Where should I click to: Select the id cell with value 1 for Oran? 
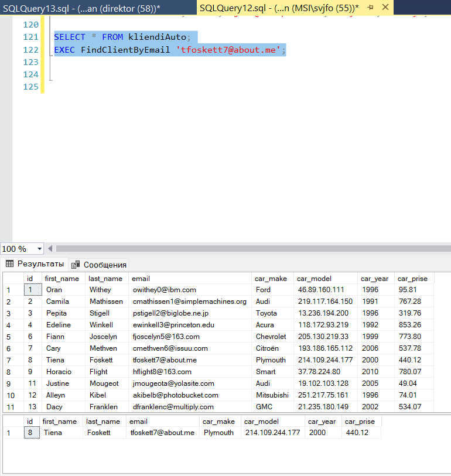pos(33,290)
